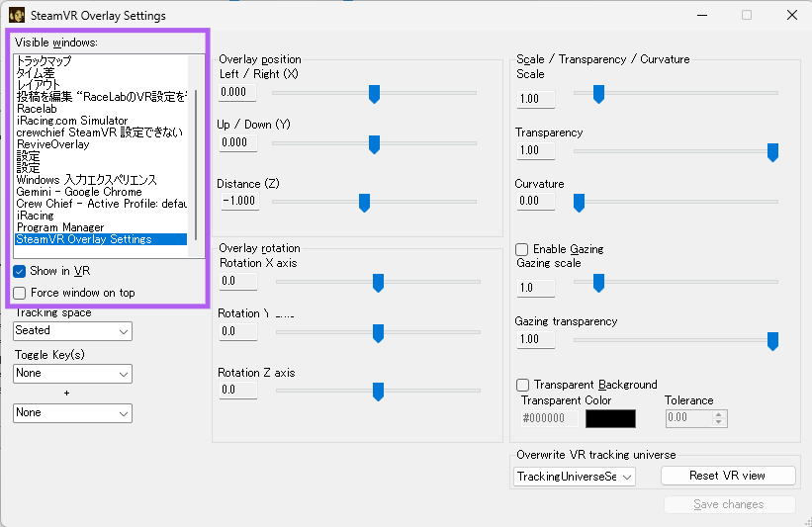Tick the Transparent Background checkbox
The image size is (812, 527).
(522, 386)
